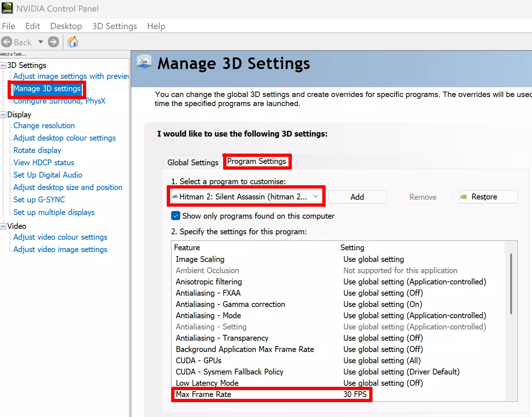Click Image Scaling's Use global setting value

[374, 259]
